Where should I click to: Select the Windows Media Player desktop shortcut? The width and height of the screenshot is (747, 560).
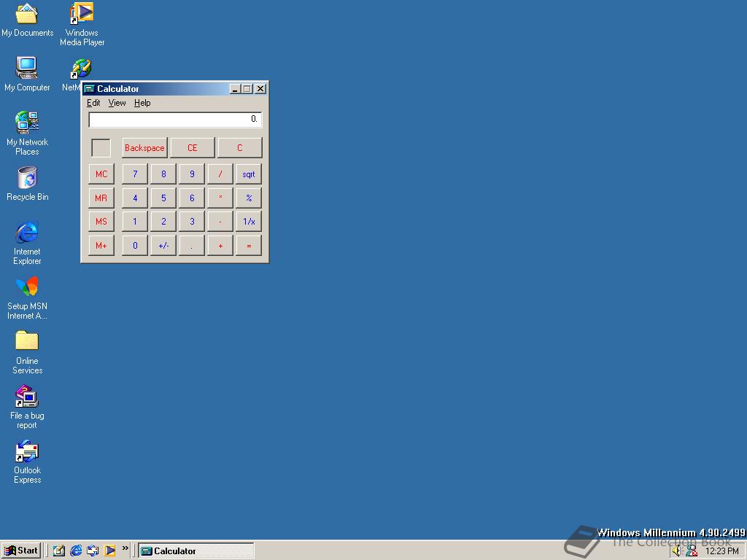click(82, 24)
